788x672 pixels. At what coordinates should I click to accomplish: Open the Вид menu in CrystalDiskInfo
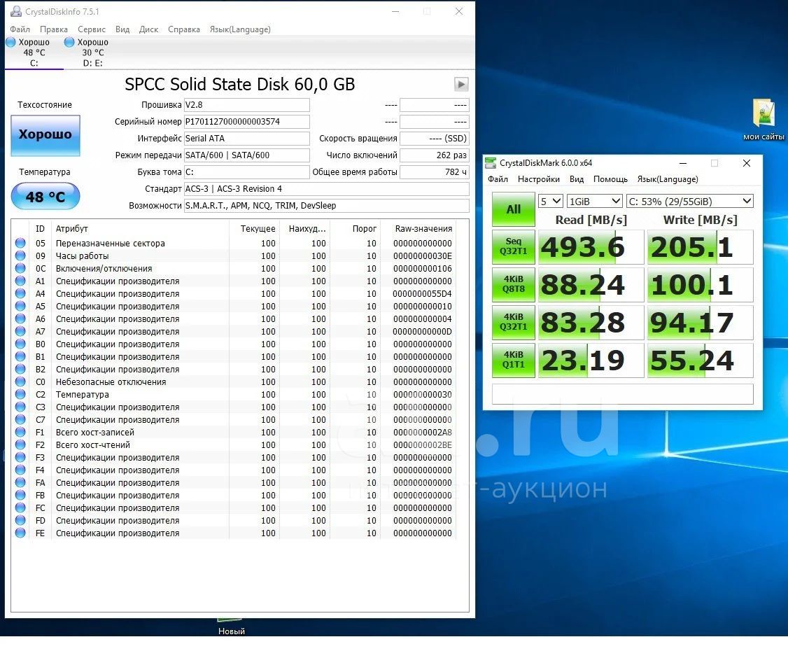coord(122,29)
